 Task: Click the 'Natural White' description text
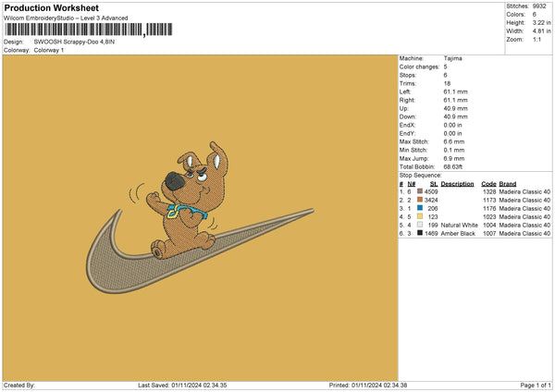click(460, 225)
